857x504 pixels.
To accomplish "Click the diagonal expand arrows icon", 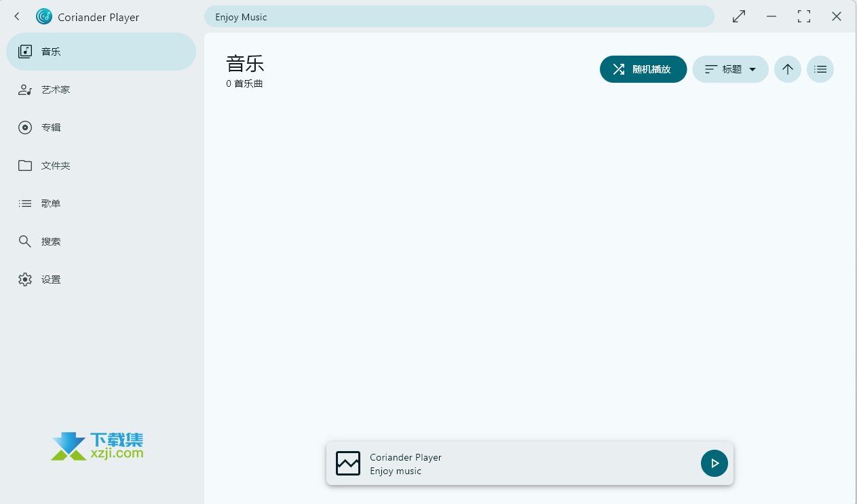I will pos(739,17).
